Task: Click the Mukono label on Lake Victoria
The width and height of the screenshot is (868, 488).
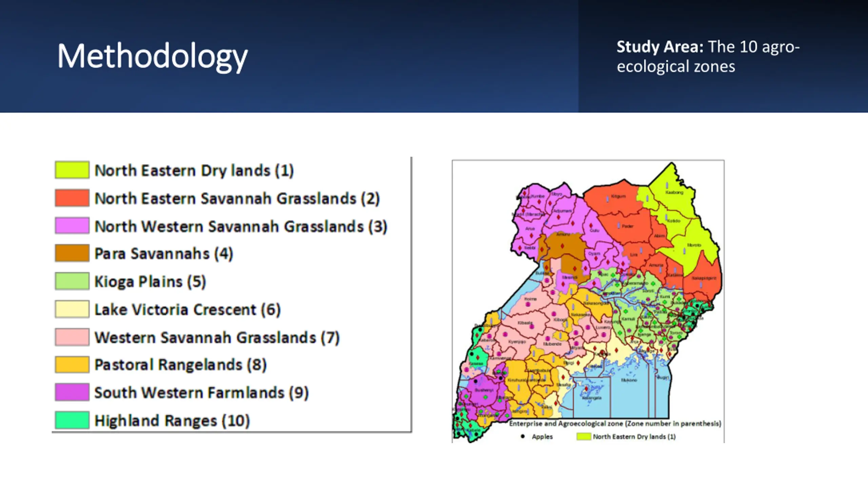Action: pos(629,380)
